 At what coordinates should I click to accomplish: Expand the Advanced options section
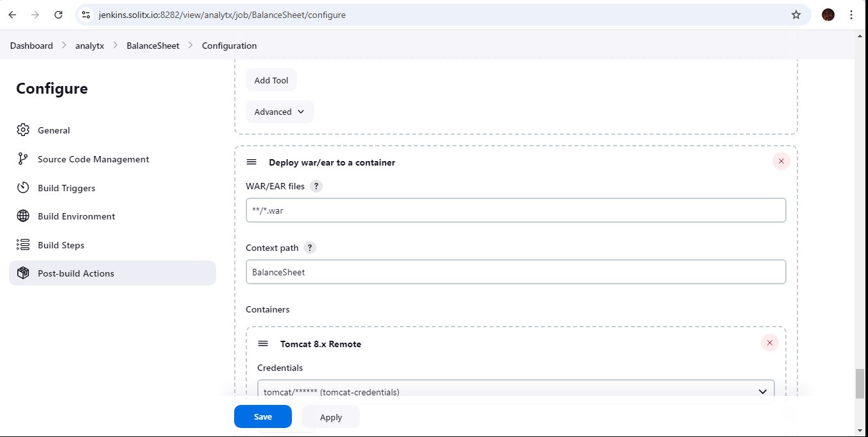[279, 112]
